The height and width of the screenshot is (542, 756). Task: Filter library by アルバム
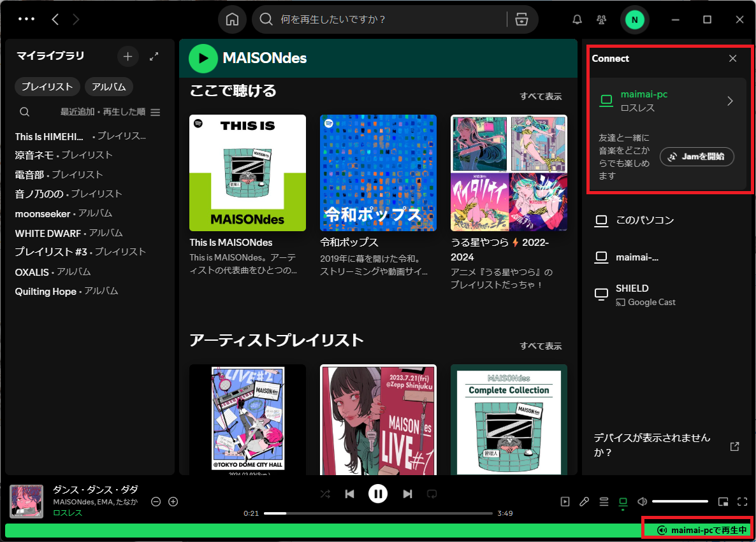pyautogui.click(x=109, y=87)
